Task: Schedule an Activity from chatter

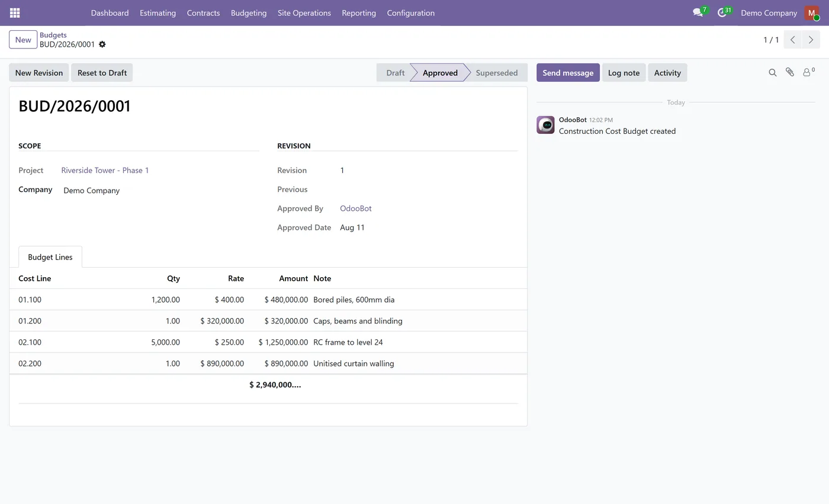Action: pyautogui.click(x=667, y=73)
